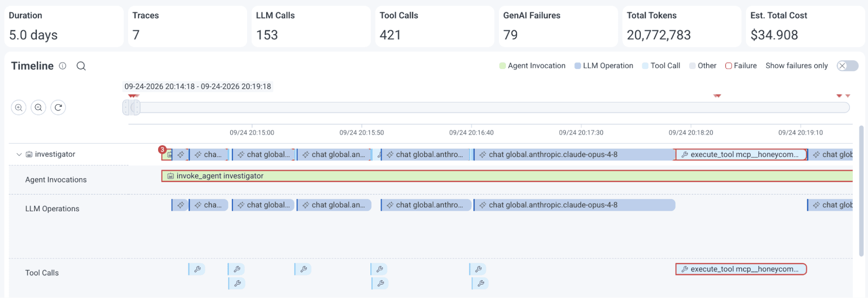Click the Tool Call legend swatch
Viewport: 868px width, 298px height.
(645, 66)
